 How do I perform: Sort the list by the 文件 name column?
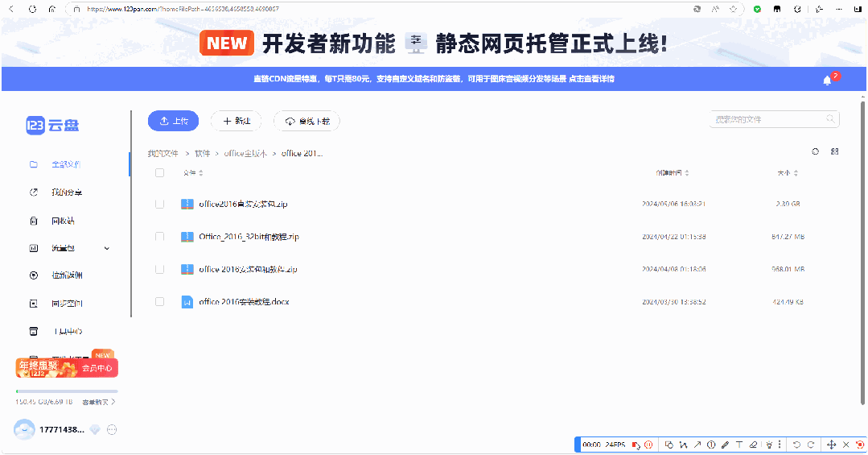pyautogui.click(x=193, y=173)
